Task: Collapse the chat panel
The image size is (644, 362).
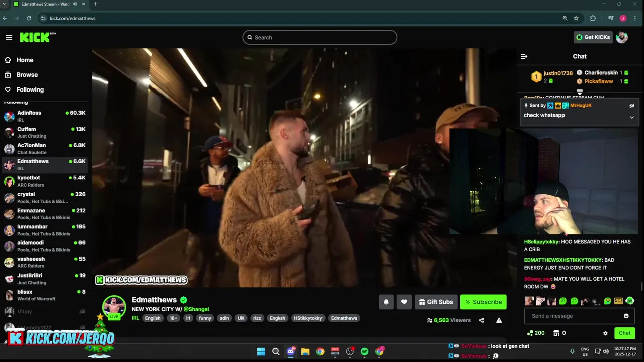Action: pyautogui.click(x=524, y=56)
